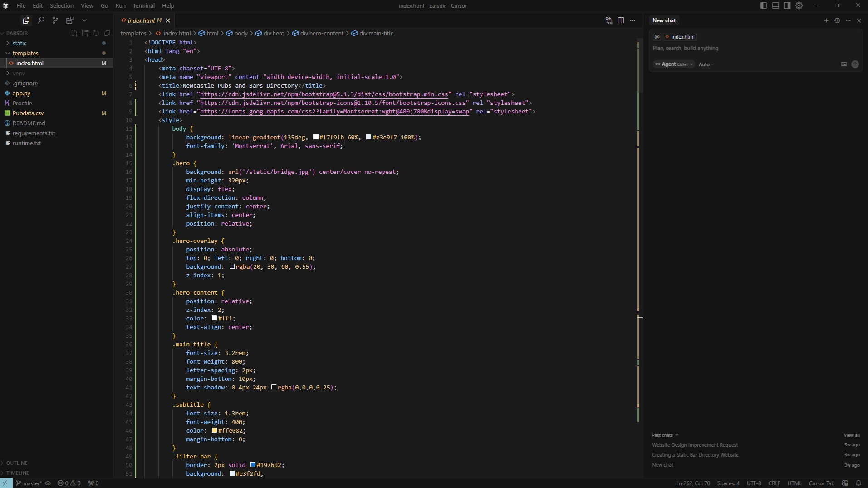868x488 pixels.
Task: Open Bootstrap CSS CDN link
Action: tap(324, 94)
